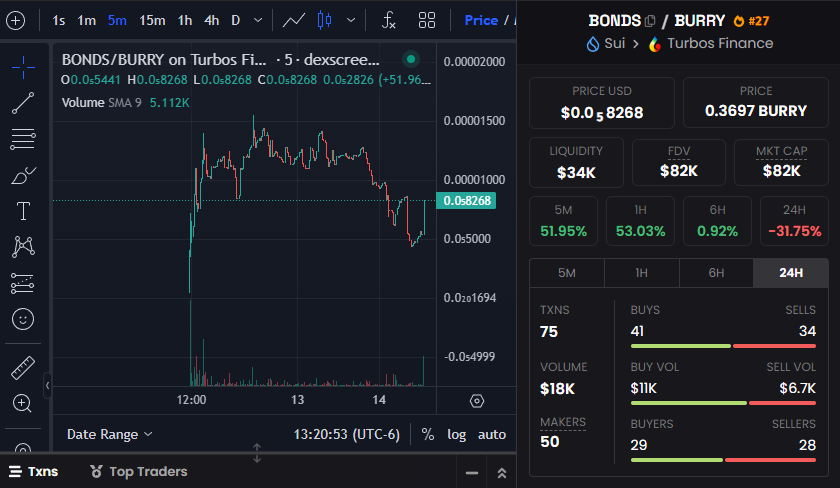Open chart axis settings gear
The image size is (840, 488).
(477, 401)
